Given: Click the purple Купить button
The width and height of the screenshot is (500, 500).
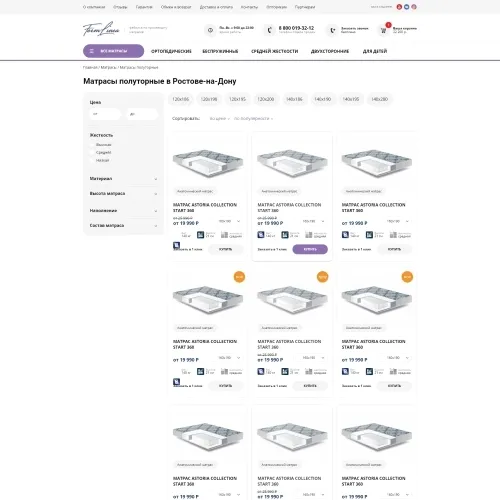Looking at the screenshot, I should [x=310, y=249].
